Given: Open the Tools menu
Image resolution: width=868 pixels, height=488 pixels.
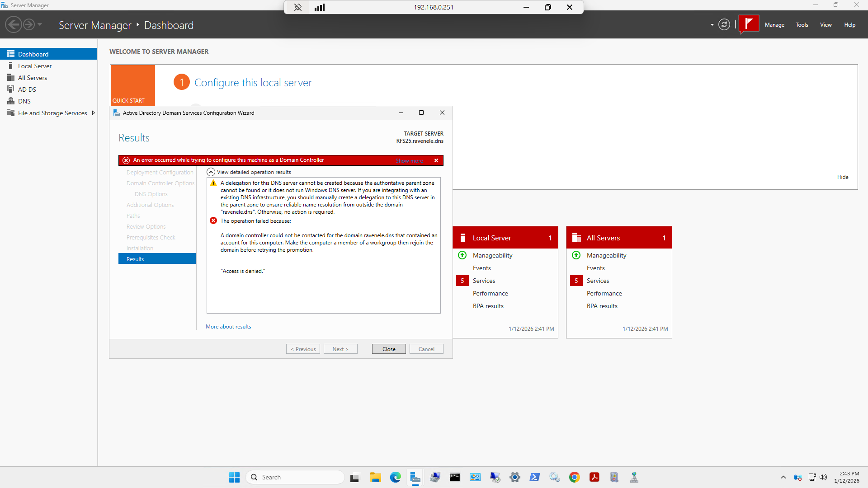Looking at the screenshot, I should (802, 25).
